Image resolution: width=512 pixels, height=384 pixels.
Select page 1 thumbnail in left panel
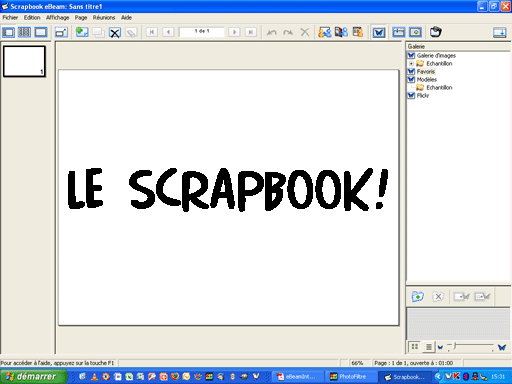24,61
